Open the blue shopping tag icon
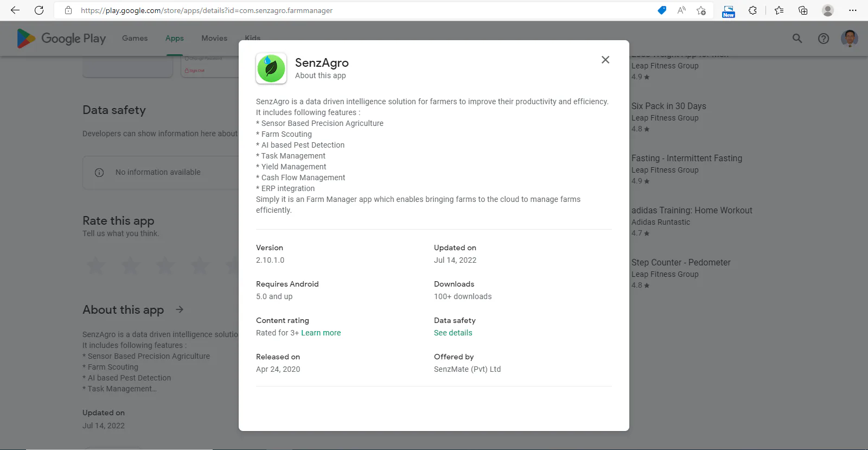Image resolution: width=868 pixels, height=450 pixels. pos(662,10)
